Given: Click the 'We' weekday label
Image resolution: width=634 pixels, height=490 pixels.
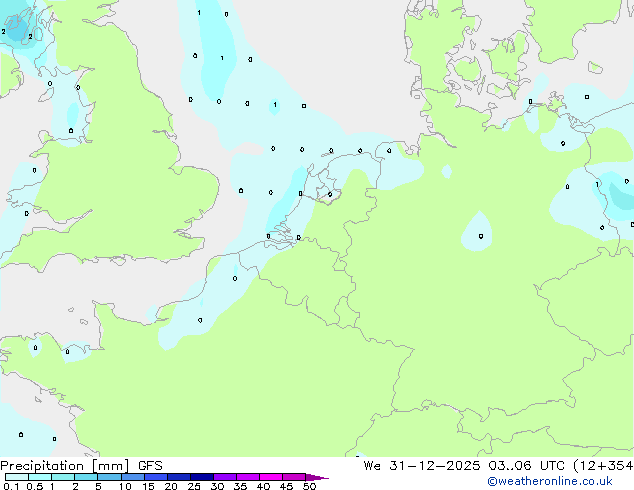Looking at the screenshot, I should click(x=372, y=466).
